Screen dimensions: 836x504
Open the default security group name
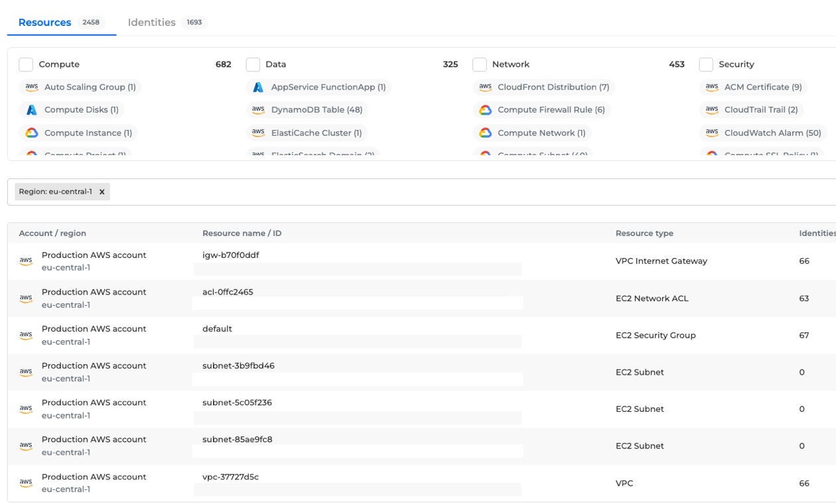coord(217,329)
